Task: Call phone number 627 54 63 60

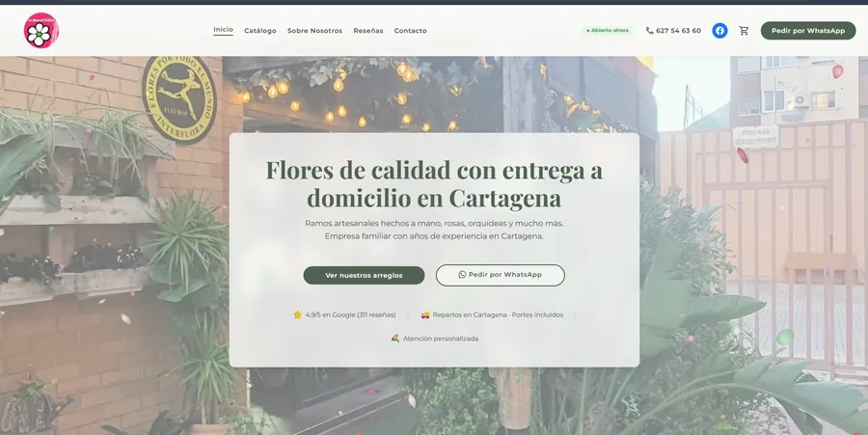Action: (x=678, y=31)
